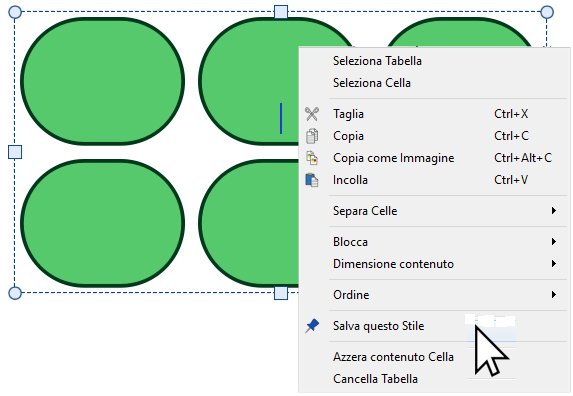573x396 pixels.
Task: Open the Ordine submenu arrow
Action: tap(554, 294)
